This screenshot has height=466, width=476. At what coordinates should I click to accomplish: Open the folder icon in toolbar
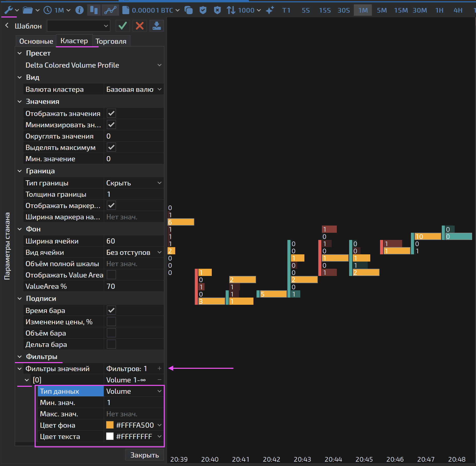pyautogui.click(x=28, y=10)
